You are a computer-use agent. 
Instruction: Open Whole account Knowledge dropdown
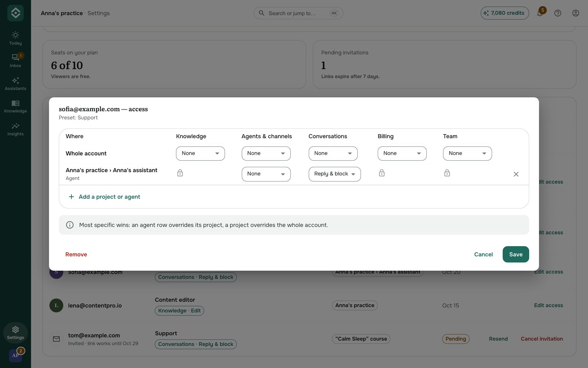200,153
